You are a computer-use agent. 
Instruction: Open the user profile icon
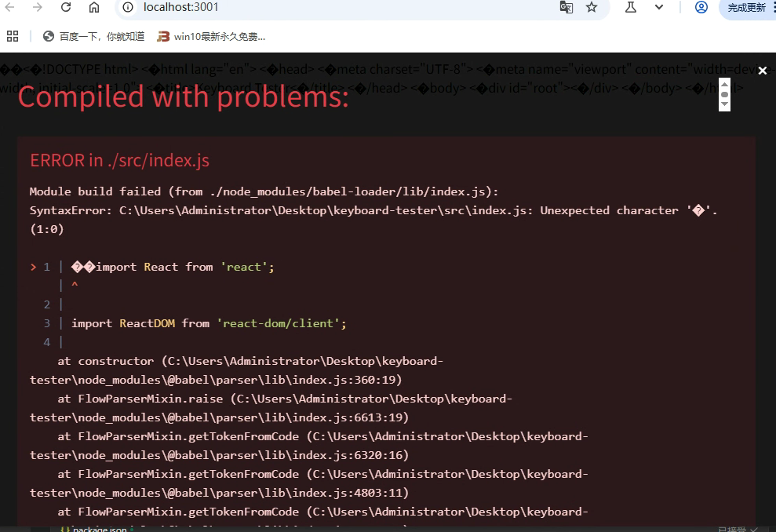(701, 7)
